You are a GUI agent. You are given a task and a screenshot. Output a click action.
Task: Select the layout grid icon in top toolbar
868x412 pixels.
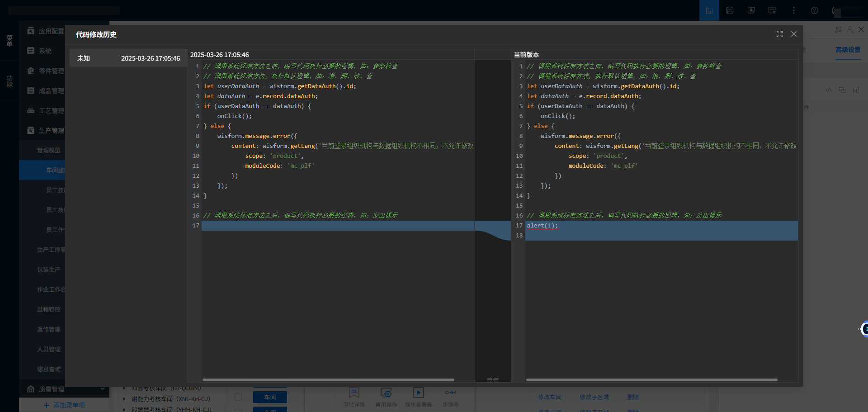[x=709, y=10]
